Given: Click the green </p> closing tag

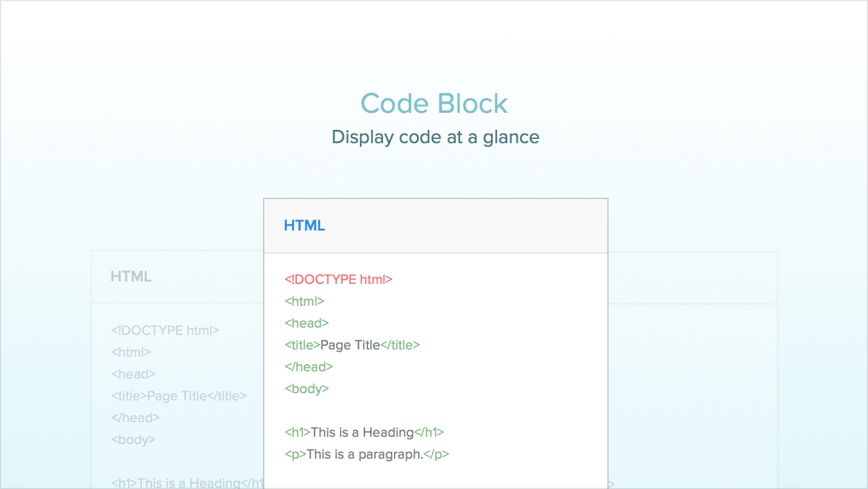Looking at the screenshot, I should 436,454.
